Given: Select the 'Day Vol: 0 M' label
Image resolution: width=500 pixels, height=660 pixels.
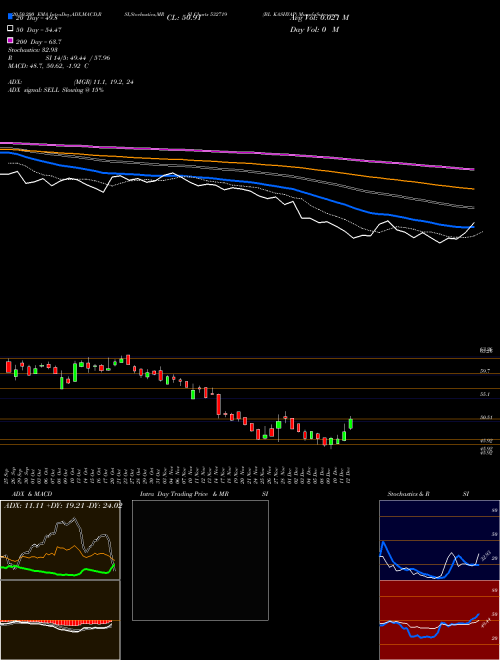Looking at the screenshot, I should (314, 29).
